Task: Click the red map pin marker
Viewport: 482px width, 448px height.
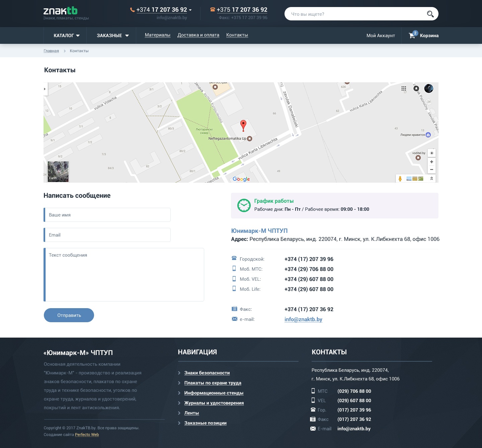Action: pyautogui.click(x=243, y=126)
